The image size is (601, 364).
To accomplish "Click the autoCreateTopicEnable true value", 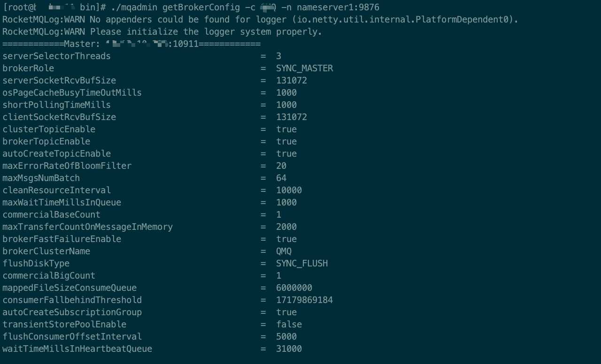I will click(x=286, y=154).
